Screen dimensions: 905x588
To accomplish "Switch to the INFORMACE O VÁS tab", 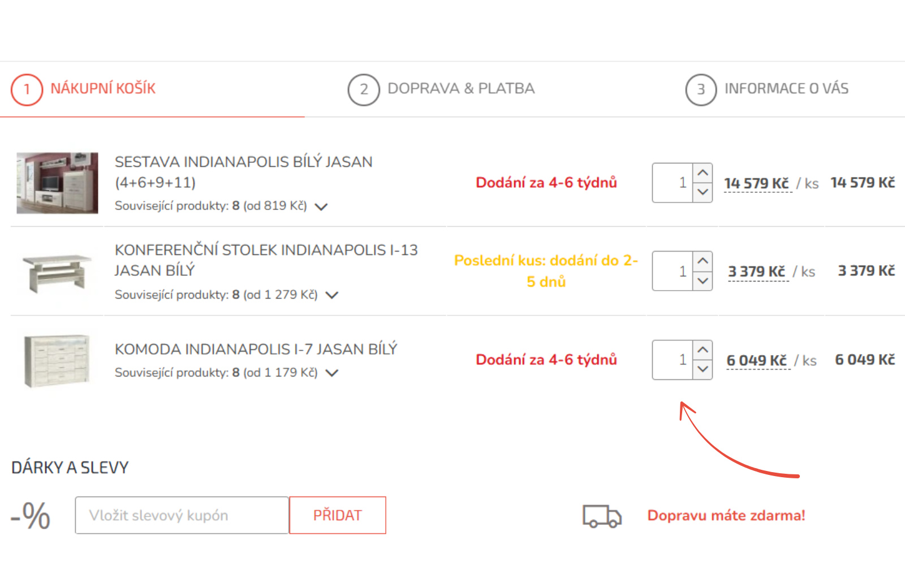I will click(x=786, y=89).
